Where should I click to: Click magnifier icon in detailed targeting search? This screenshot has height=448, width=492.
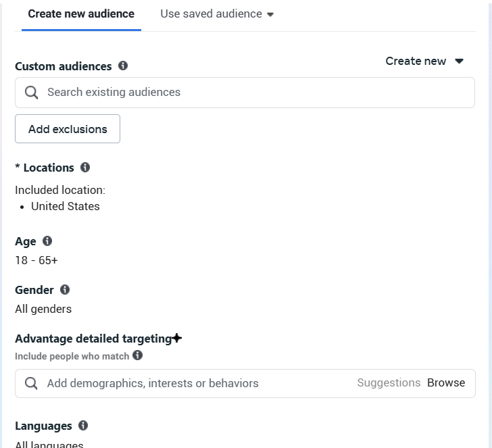[31, 383]
